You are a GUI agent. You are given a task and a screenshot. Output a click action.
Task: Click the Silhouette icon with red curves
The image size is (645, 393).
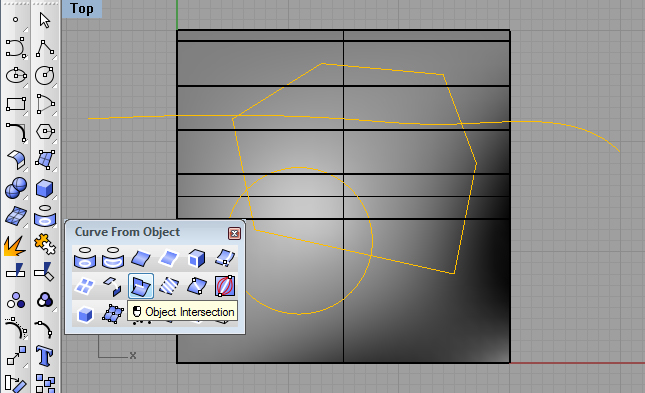(x=225, y=286)
